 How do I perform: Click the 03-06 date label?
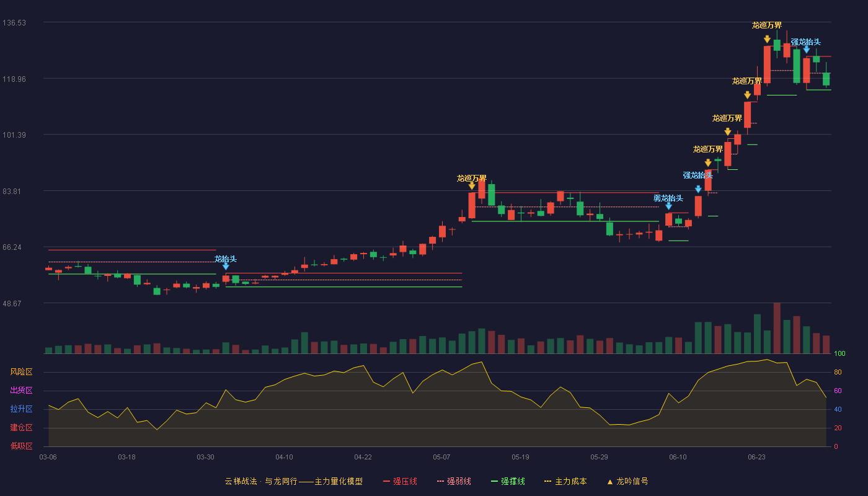pos(48,457)
